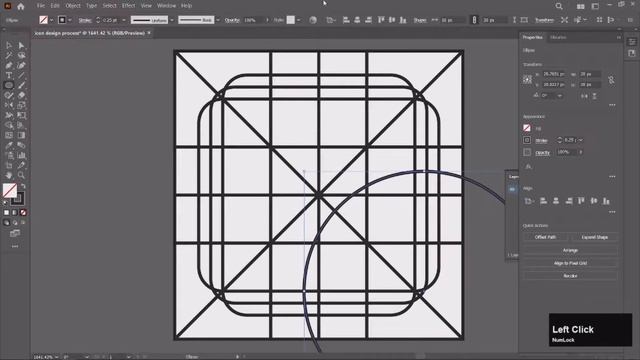Screen dimensions: 640x360
Task: Select the Ellipse shape tool
Action: coord(9,85)
